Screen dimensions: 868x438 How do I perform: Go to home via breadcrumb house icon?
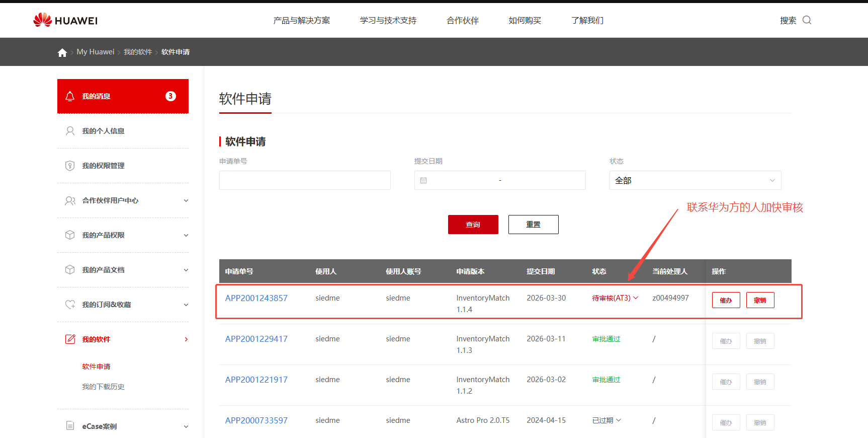pyautogui.click(x=62, y=52)
